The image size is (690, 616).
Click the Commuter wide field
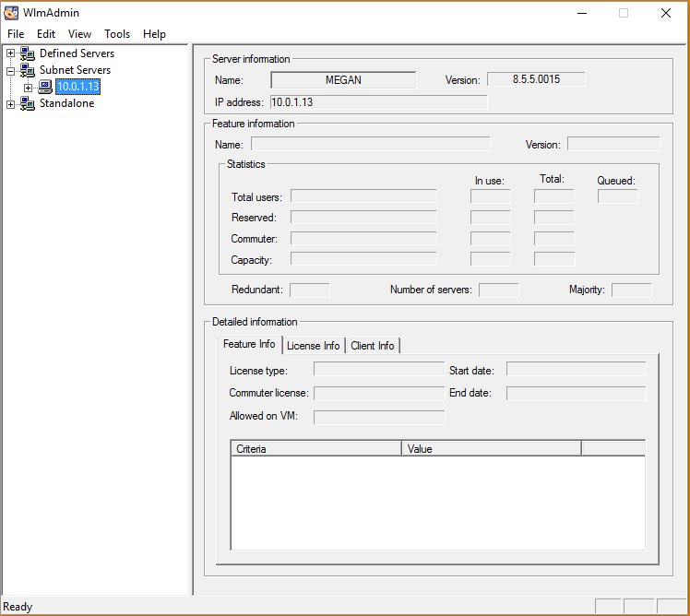(x=363, y=239)
